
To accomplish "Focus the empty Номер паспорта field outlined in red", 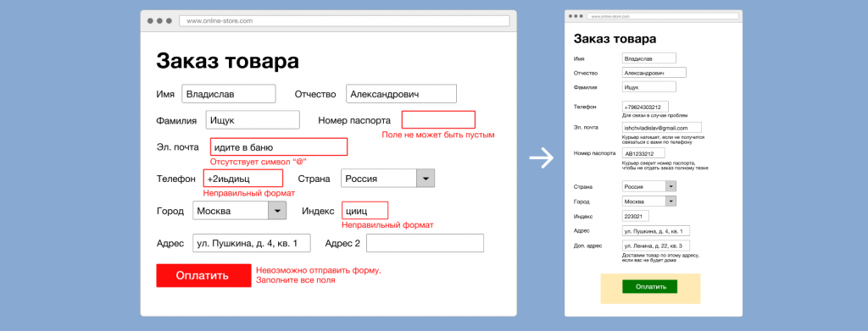I will click(438, 120).
